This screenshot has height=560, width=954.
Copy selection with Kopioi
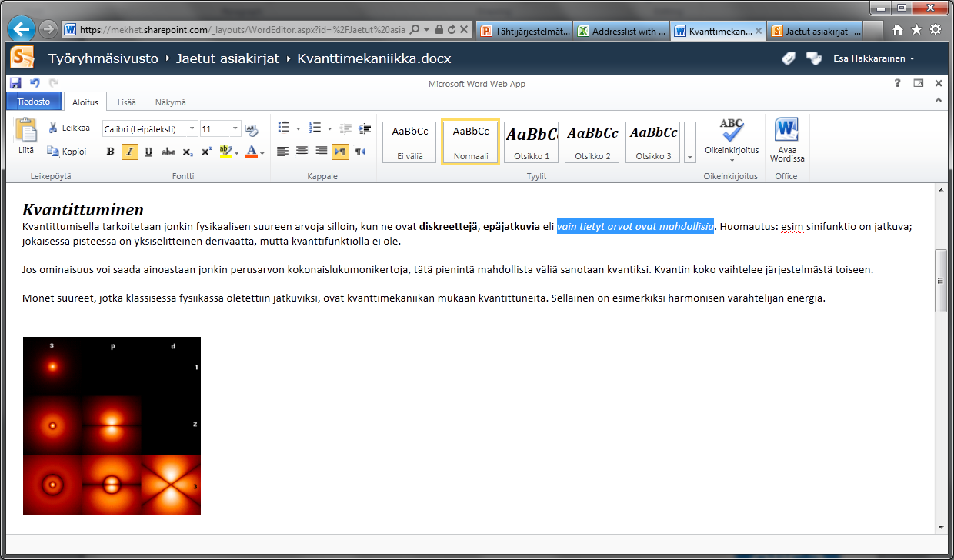67,152
